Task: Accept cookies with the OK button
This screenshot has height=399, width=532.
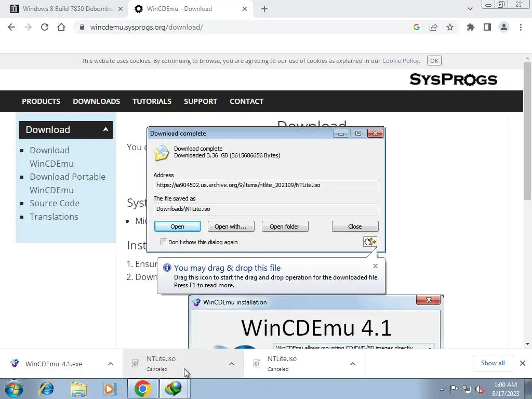Action: (x=434, y=61)
